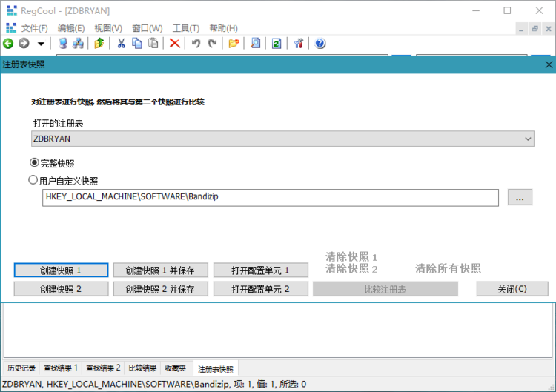
Task: Open Help via blue question icon
Action: coord(320,44)
